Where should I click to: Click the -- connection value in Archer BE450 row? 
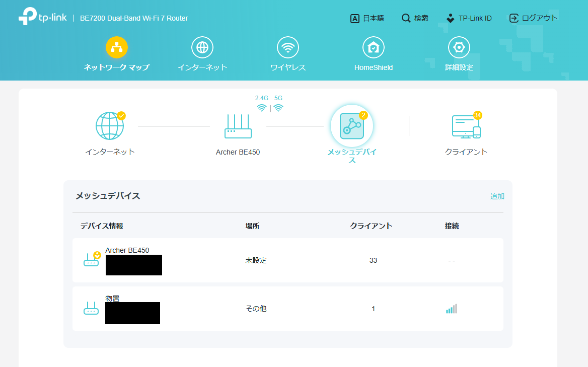point(452,261)
